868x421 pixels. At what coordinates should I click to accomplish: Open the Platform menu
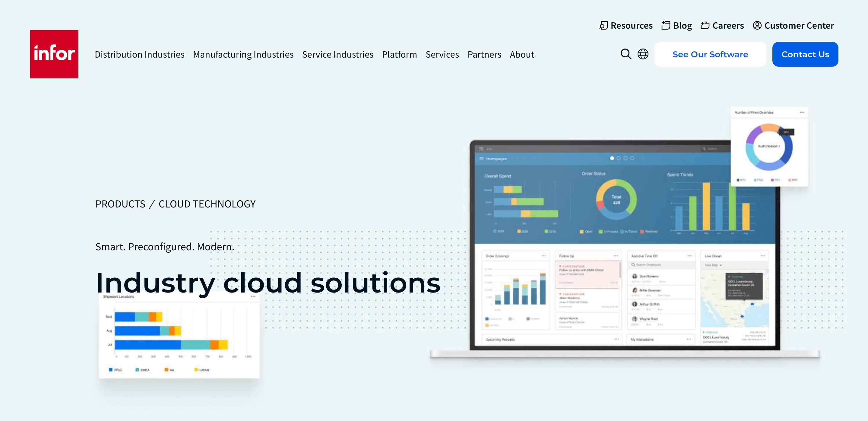click(399, 55)
